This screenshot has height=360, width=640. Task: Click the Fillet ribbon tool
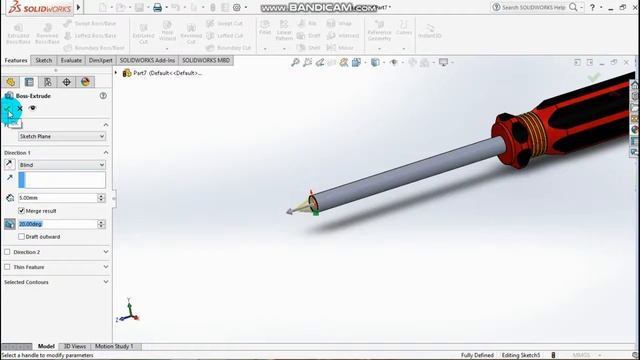tap(265, 27)
